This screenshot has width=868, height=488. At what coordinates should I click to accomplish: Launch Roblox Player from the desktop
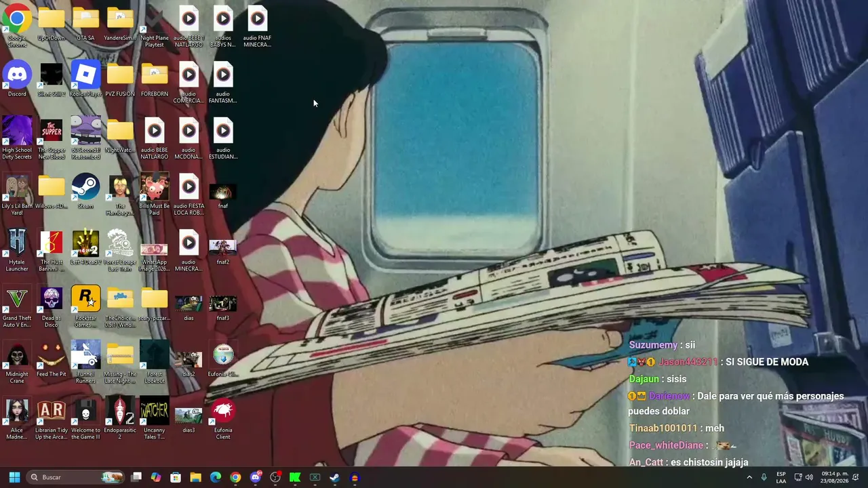85,79
